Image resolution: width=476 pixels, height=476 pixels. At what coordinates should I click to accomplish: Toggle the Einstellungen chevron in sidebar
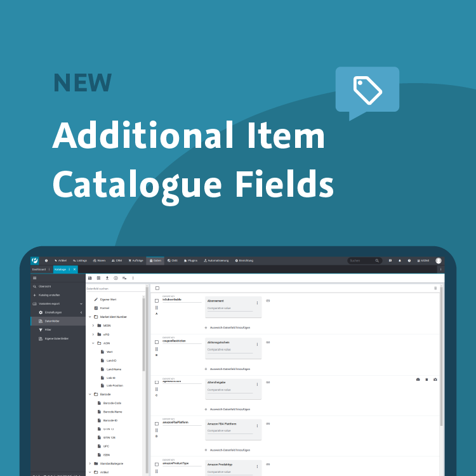[x=81, y=312]
